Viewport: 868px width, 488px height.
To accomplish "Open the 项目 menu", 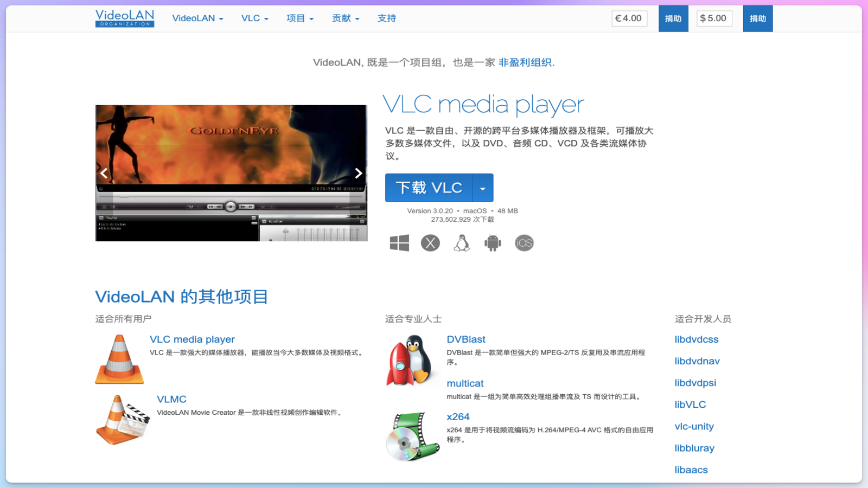I will (299, 18).
